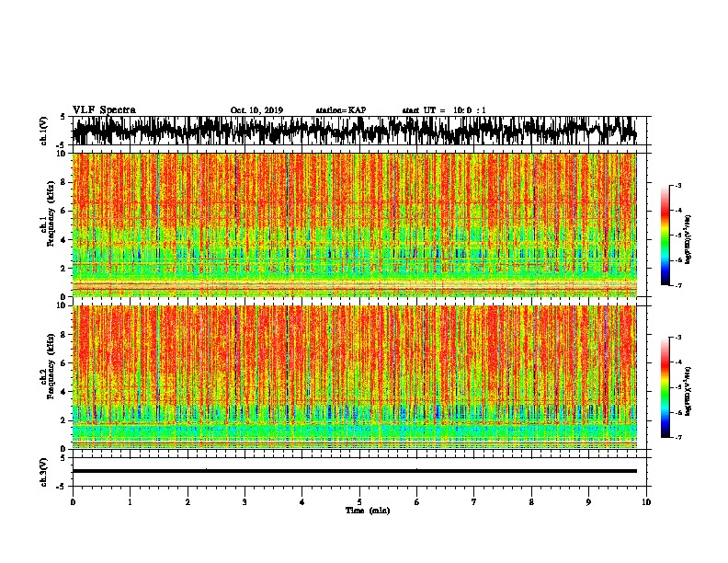728x563 pixels.
Task: Click the ch.1 color bar log(PSD) unit label
Action: (x=688, y=240)
